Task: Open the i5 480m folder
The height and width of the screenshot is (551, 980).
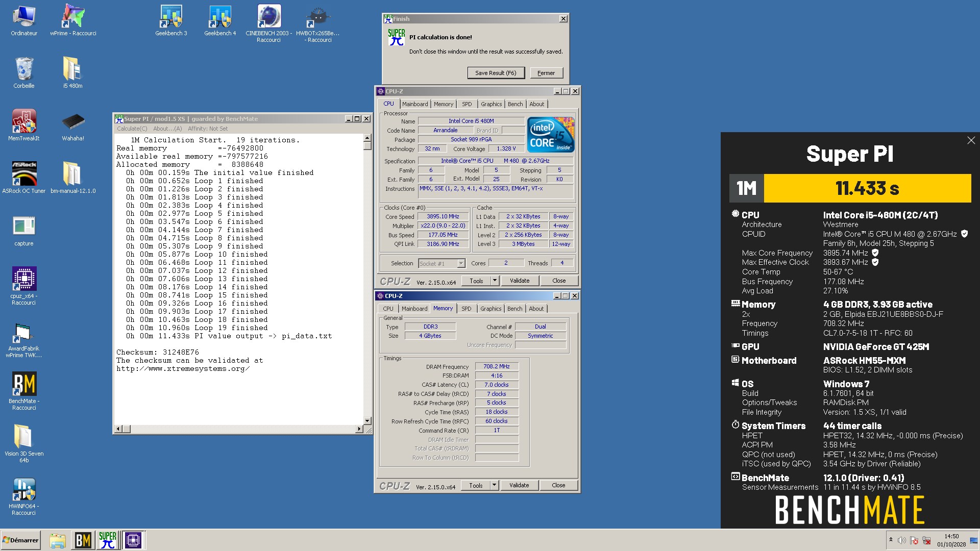Action: click(x=73, y=72)
